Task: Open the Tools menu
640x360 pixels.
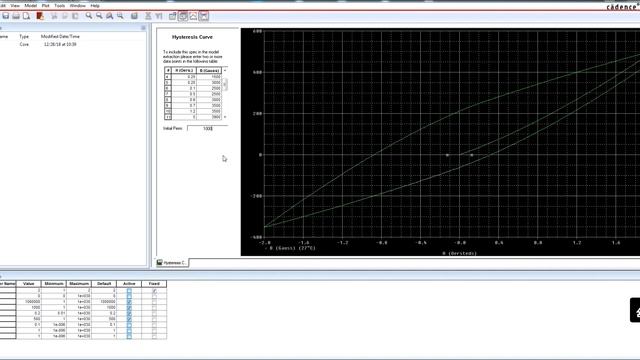Action: coord(60,6)
